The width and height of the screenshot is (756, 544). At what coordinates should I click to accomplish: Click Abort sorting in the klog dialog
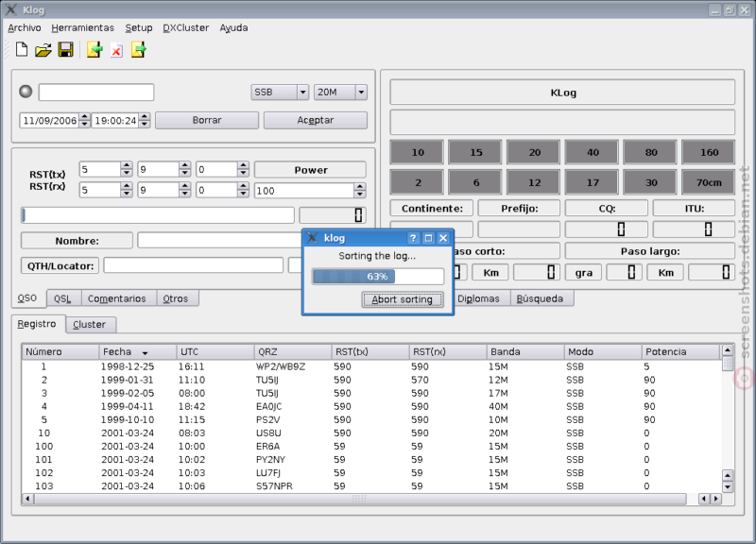pyautogui.click(x=403, y=299)
